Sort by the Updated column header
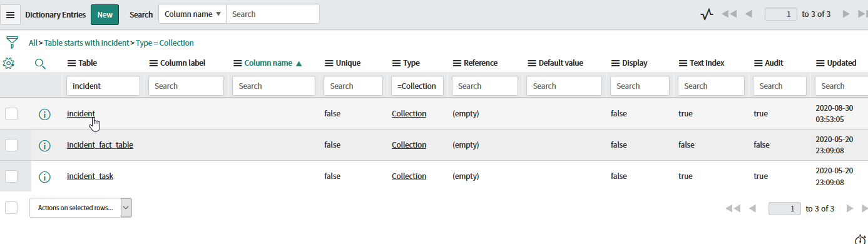Viewport: 868px width, 244px height. coord(842,63)
